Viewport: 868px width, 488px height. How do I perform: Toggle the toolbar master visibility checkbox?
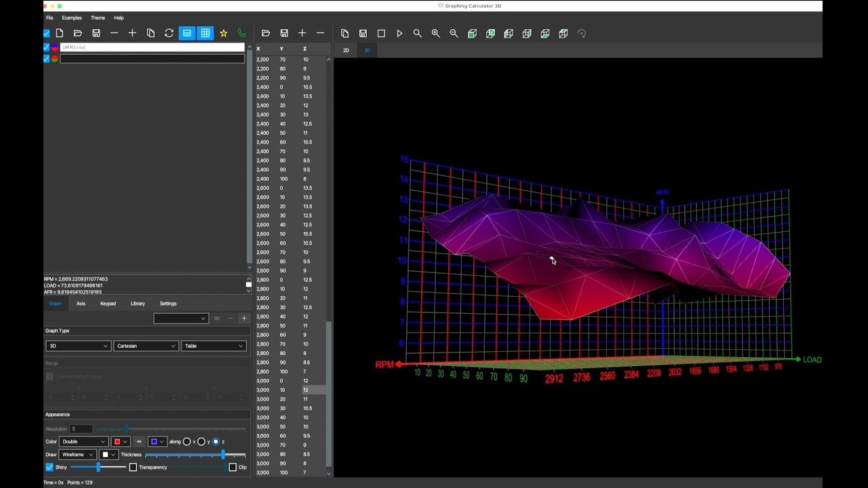tap(46, 33)
